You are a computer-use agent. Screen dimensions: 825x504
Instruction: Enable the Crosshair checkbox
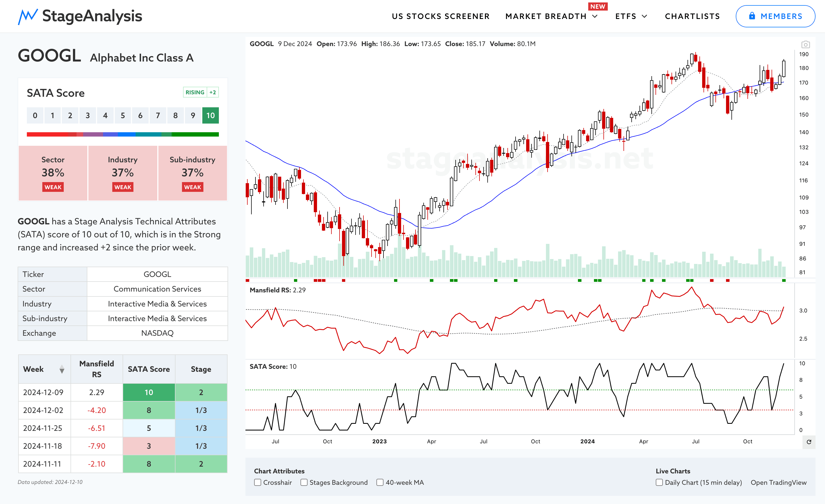pyautogui.click(x=257, y=482)
